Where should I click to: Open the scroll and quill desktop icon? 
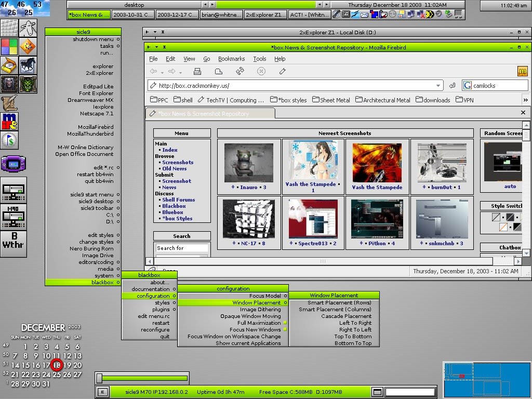tap(9, 103)
